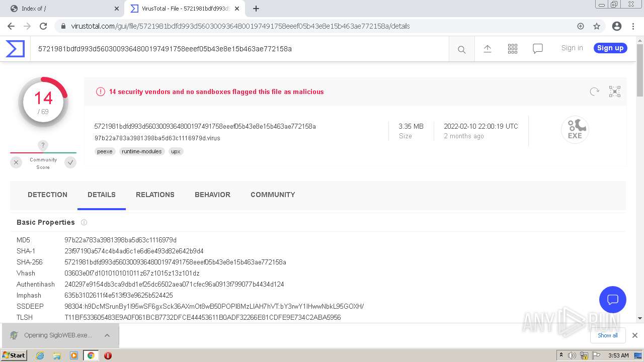
Task: Open the blue chat support bubble
Action: pos(613,300)
